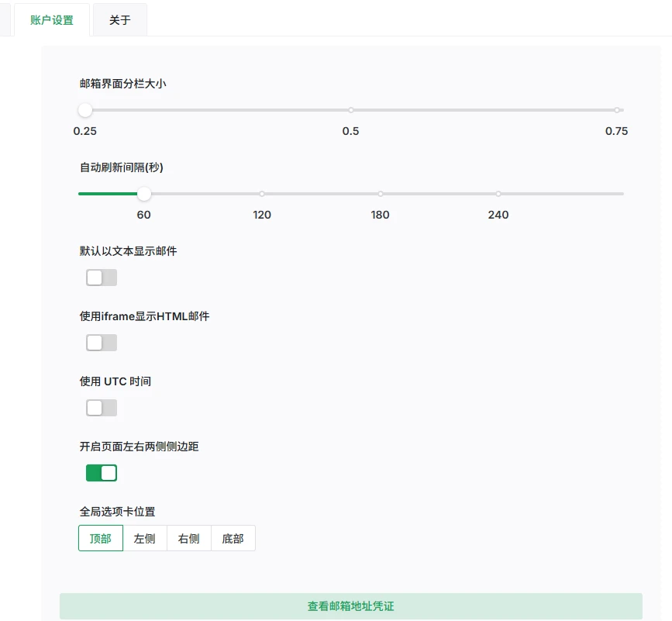Select 顶部 tab position option
Image resolution: width=672 pixels, height=621 pixels.
coord(101,539)
